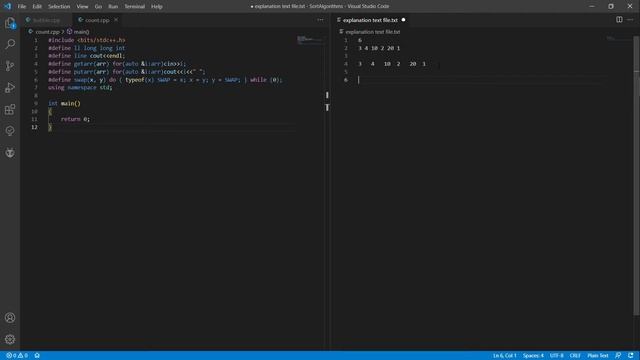This screenshot has height=360, width=640.
Task: Open the checkmark test icon in activity bar
Action: 10,131
